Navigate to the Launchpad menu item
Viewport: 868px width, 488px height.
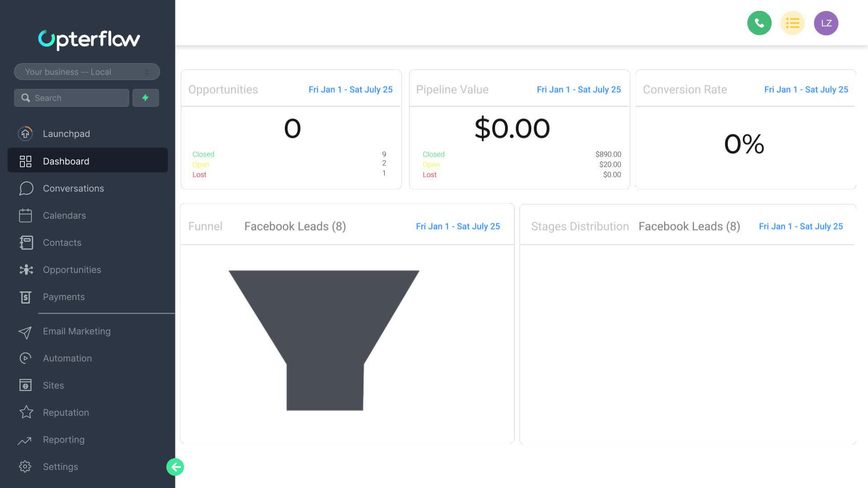(66, 134)
